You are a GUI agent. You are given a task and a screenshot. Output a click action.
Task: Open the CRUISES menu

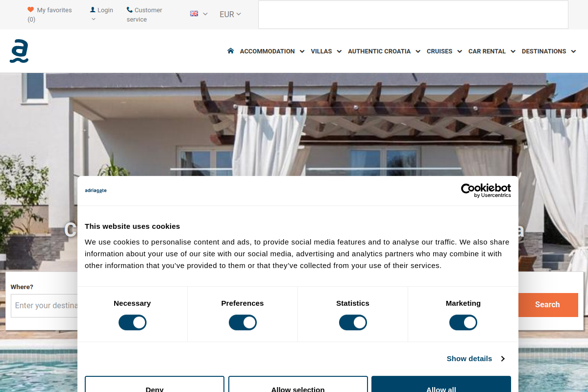coord(440,51)
